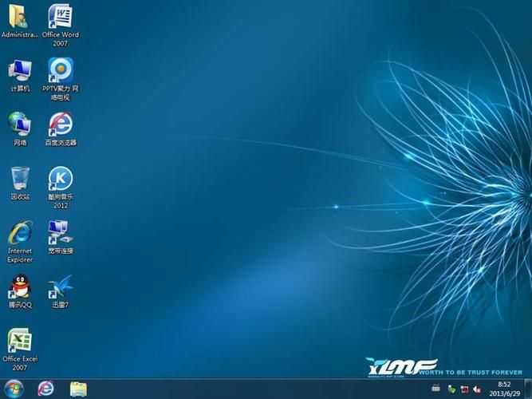The image size is (532, 399).
Task: Click the muted volume speaker tray icon
Action: [x=476, y=389]
